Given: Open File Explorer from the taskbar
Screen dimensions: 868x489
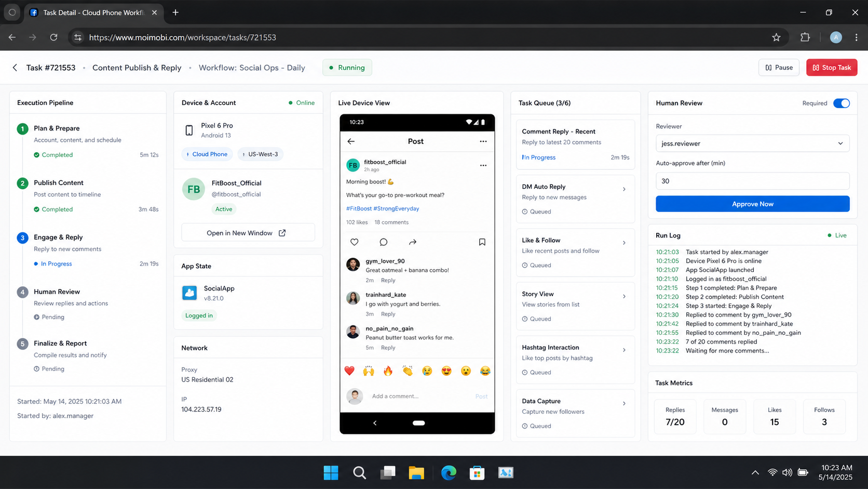Looking at the screenshot, I should (x=416, y=472).
